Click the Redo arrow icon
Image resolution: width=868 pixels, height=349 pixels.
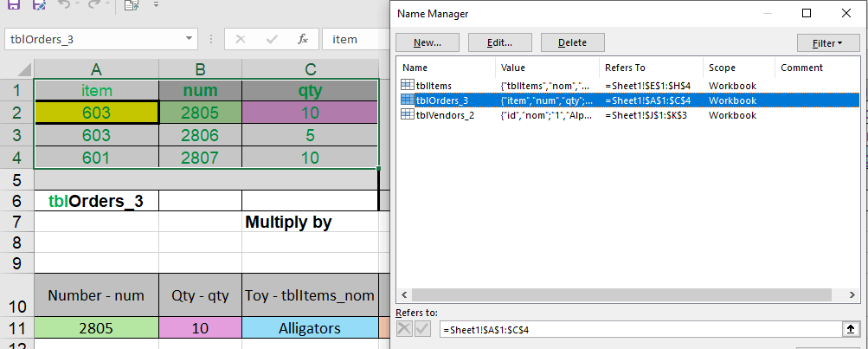tap(93, 4)
